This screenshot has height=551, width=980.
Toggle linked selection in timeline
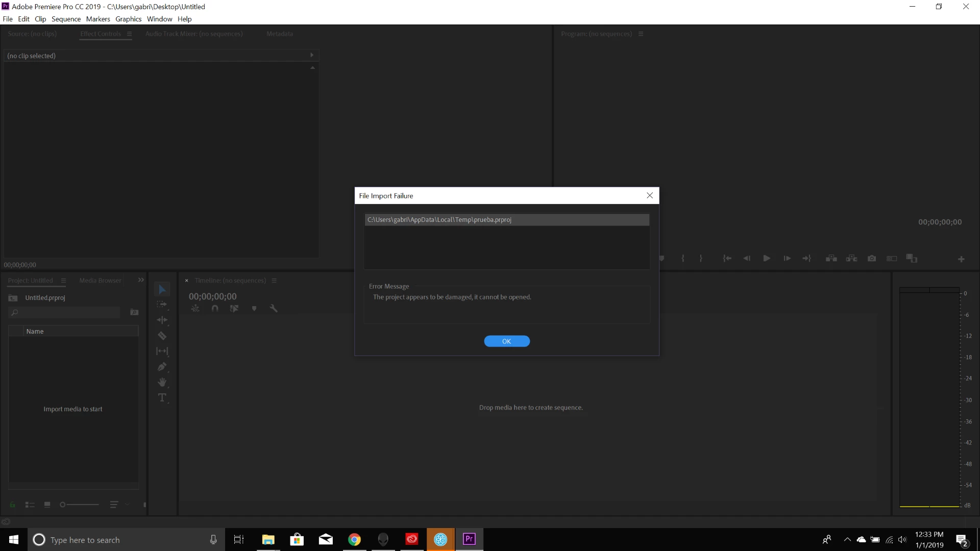pyautogui.click(x=234, y=308)
